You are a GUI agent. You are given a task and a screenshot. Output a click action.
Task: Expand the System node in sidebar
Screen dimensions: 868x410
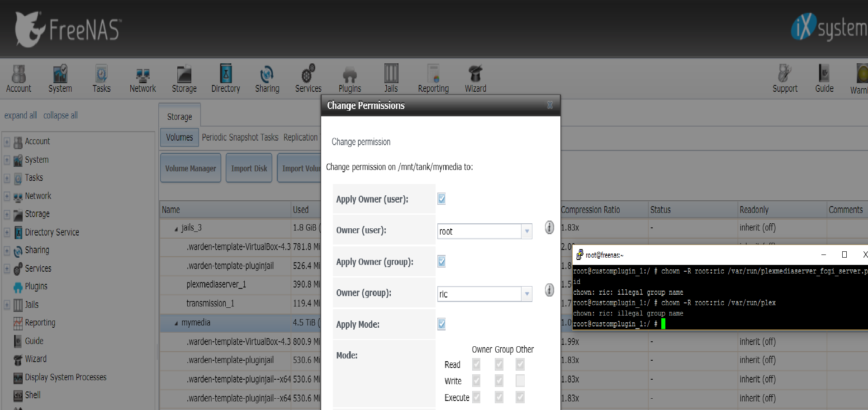coord(7,160)
